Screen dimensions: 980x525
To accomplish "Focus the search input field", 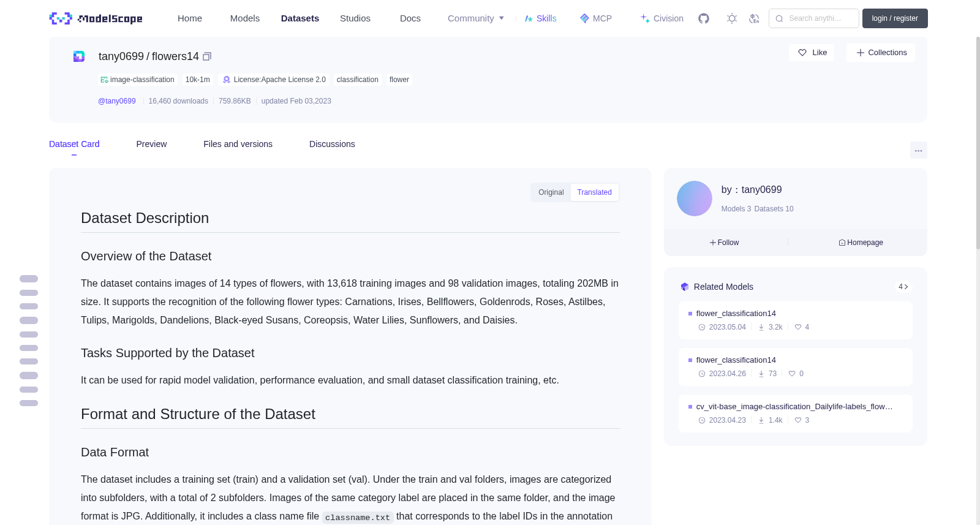I will pos(814,18).
